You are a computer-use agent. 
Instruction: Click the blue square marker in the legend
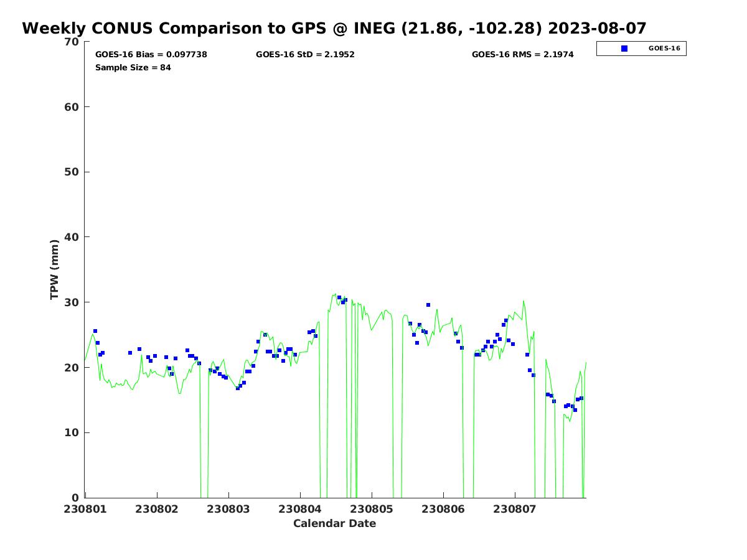[624, 49]
